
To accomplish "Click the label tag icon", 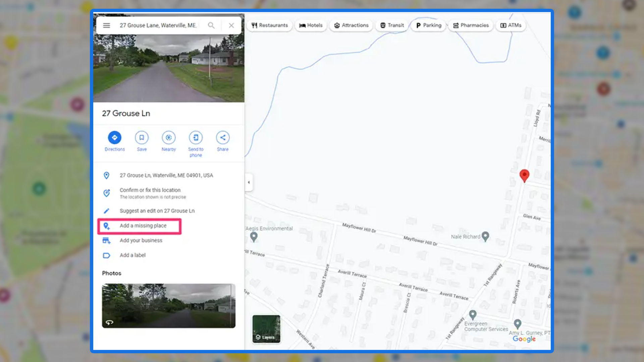I will coord(106,255).
